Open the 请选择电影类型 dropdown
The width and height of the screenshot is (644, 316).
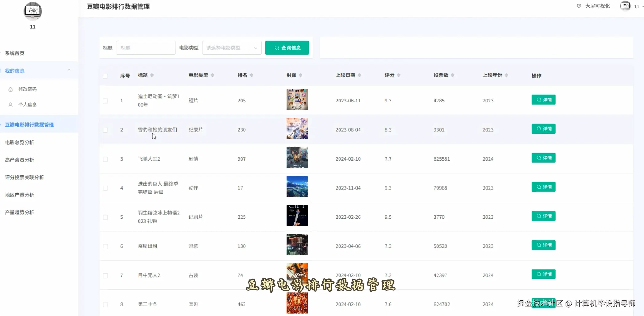coord(232,48)
